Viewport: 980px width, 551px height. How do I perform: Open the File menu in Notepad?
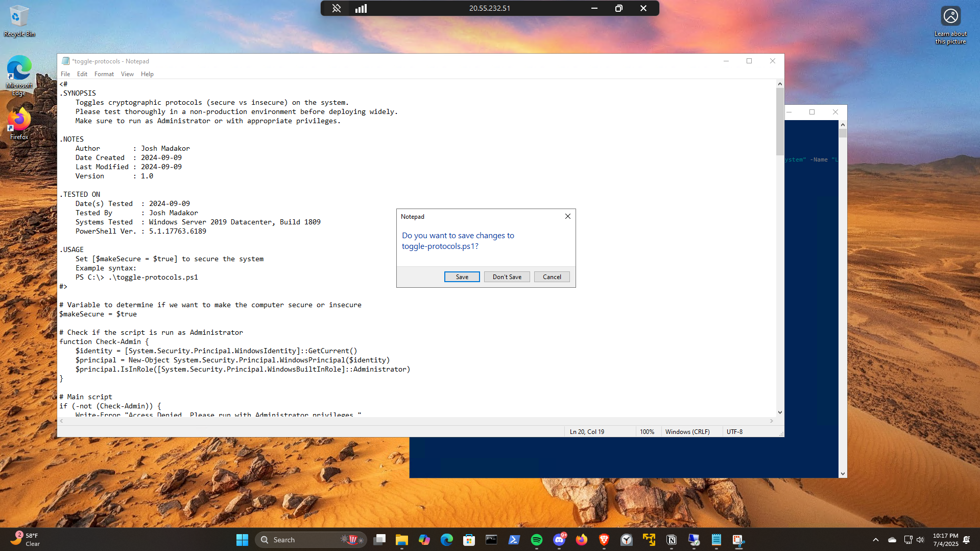(65, 74)
